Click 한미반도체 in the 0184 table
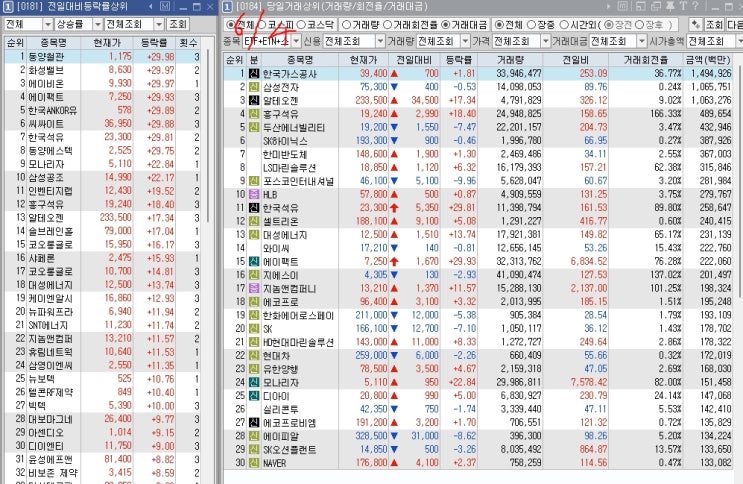This screenshot has width=743, height=484. coord(285,154)
